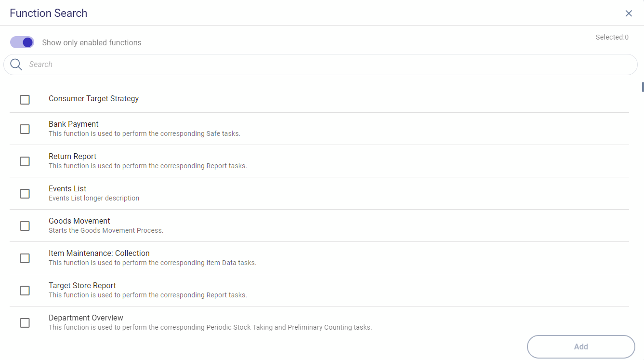Viewport: 644px width, 360px height.
Task: Click the Add button
Action: (x=581, y=347)
